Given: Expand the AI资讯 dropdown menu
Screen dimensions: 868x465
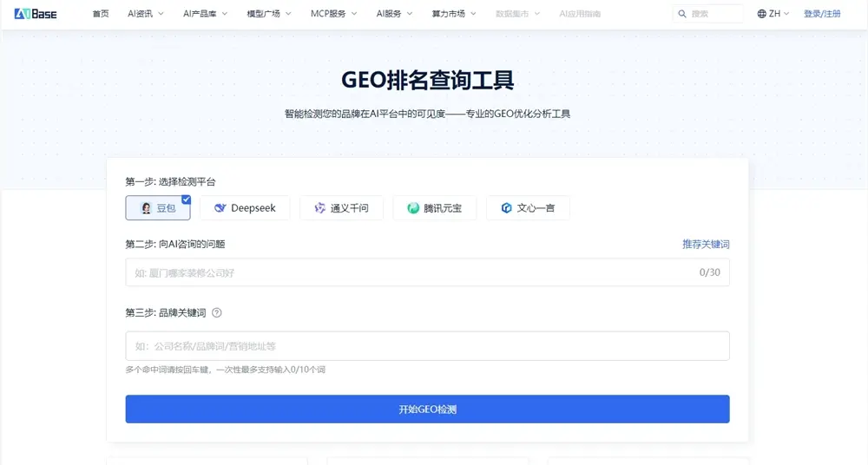Looking at the screenshot, I should point(145,14).
